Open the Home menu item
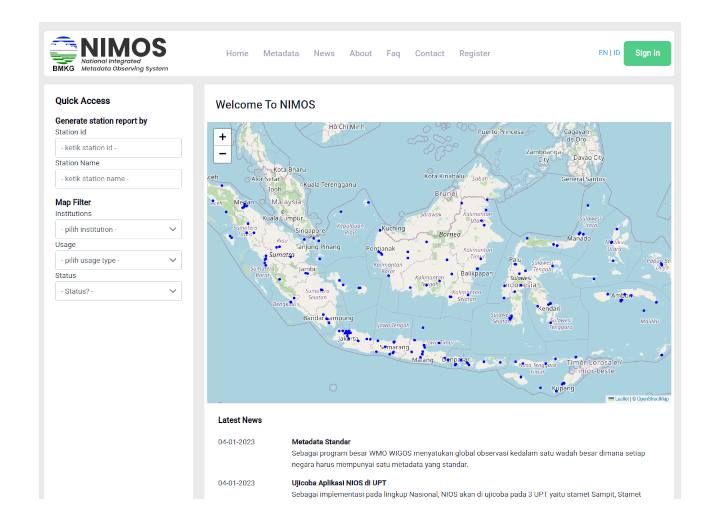720x520 pixels. (x=237, y=54)
